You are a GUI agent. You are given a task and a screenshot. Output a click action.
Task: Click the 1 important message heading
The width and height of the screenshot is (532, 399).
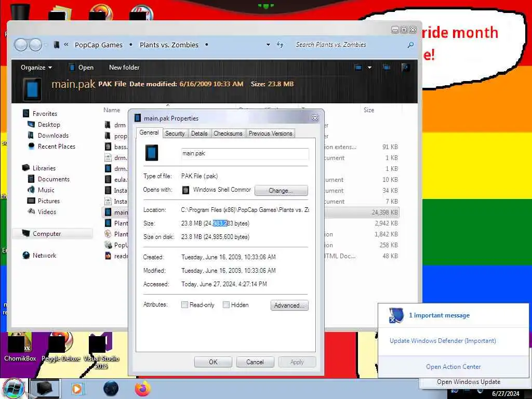[x=439, y=315]
